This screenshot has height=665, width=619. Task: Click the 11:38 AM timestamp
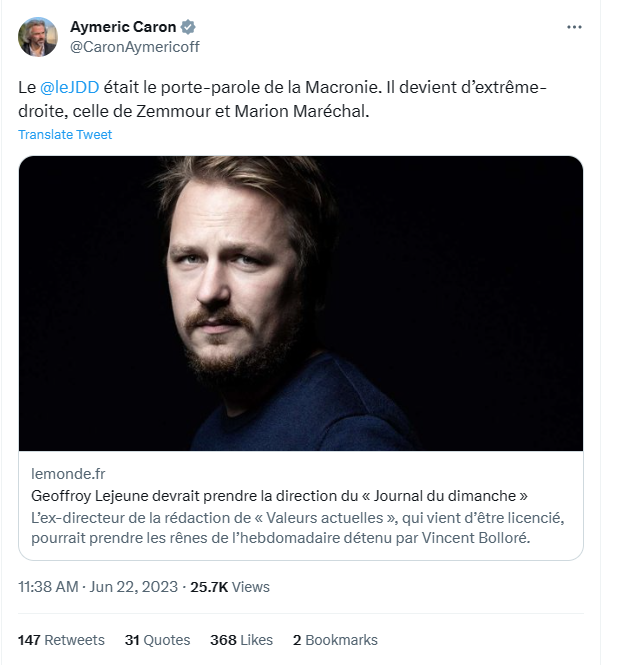[48, 587]
